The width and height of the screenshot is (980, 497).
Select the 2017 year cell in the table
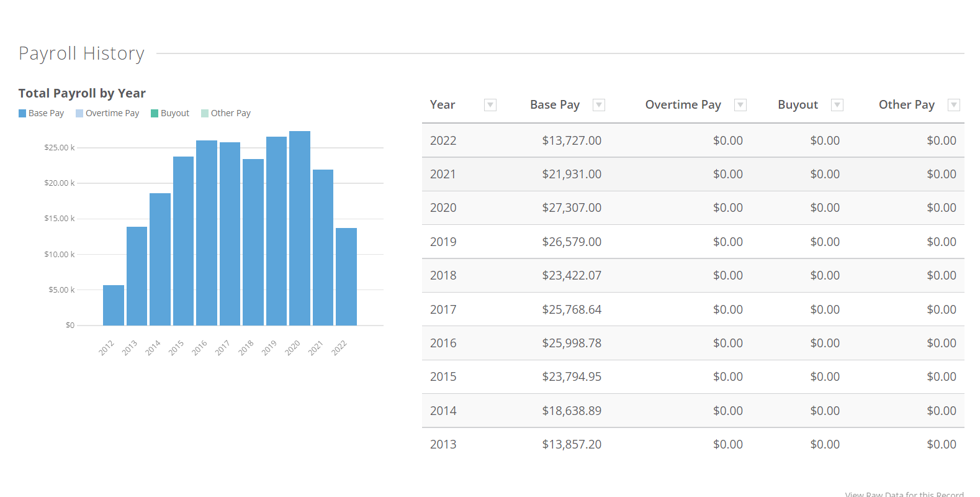point(443,309)
